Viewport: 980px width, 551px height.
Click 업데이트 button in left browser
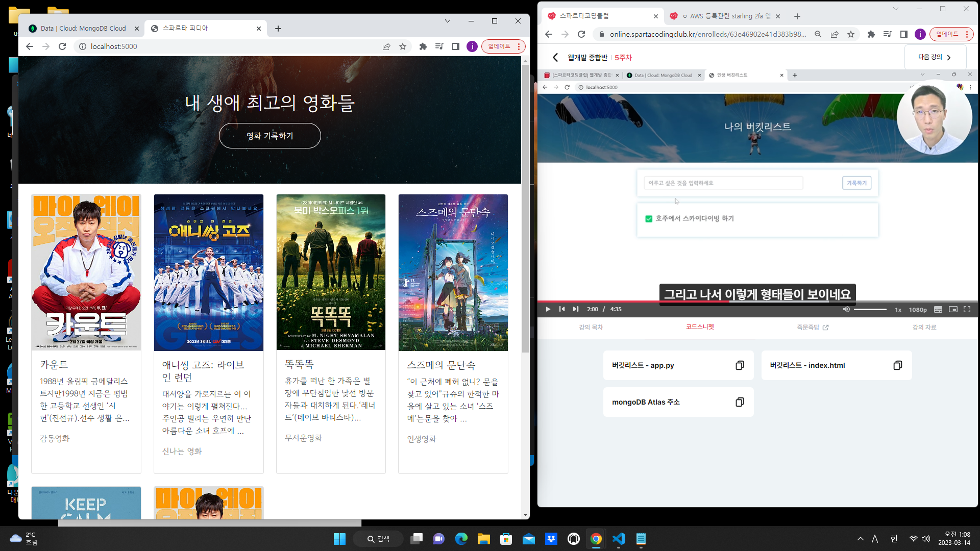pyautogui.click(x=499, y=46)
